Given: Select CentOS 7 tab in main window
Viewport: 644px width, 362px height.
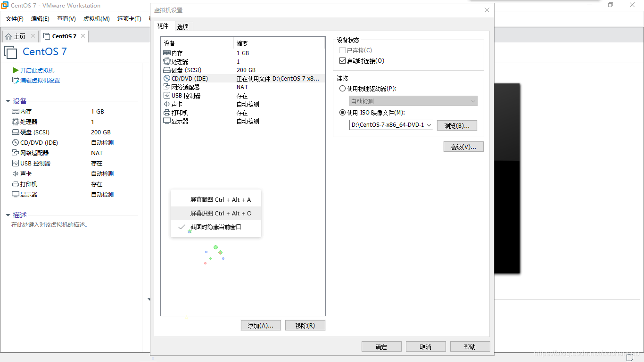Looking at the screenshot, I should [65, 36].
